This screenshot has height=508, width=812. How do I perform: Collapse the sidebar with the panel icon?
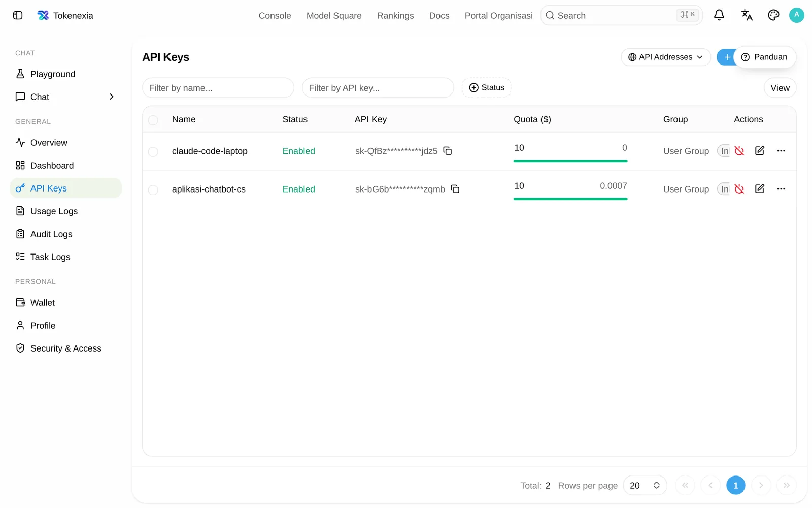[x=18, y=15]
